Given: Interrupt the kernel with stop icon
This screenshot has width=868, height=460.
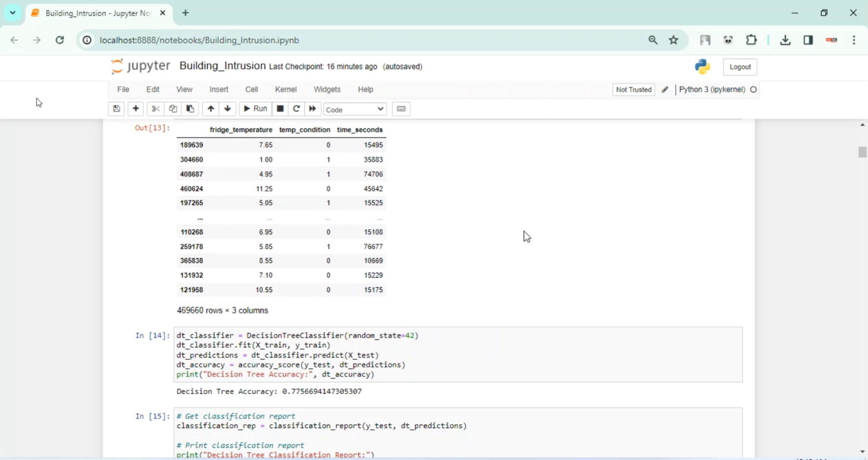Looking at the screenshot, I should tap(280, 109).
